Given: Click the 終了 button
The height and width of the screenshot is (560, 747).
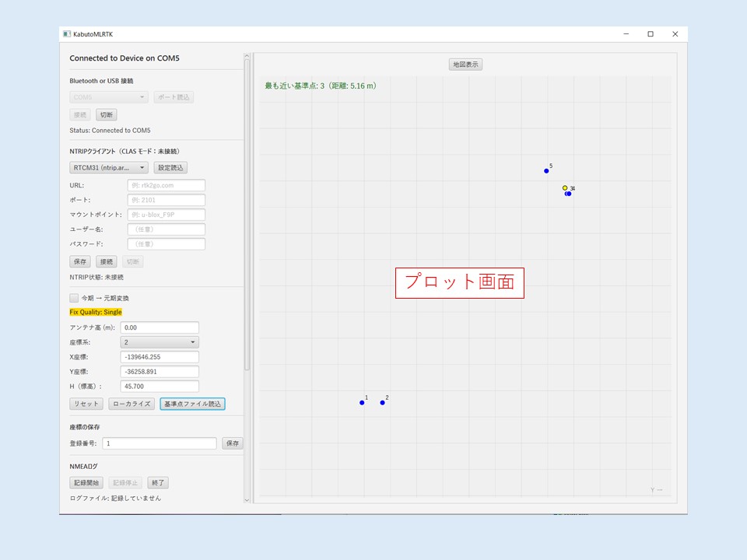Looking at the screenshot, I should click(x=158, y=483).
